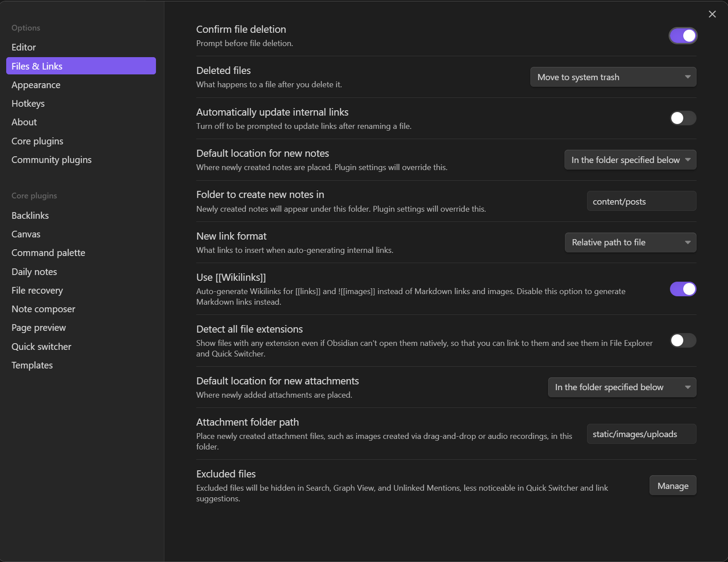Open the Appearance settings section
The width and height of the screenshot is (728, 562).
tap(36, 85)
